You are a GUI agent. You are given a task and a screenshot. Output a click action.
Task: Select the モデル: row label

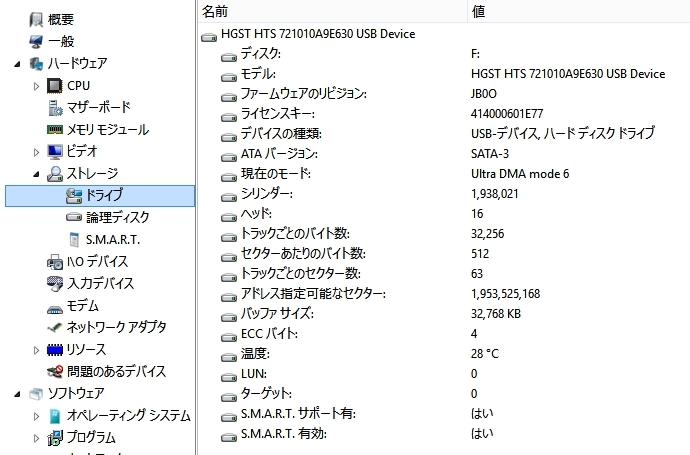click(258, 74)
